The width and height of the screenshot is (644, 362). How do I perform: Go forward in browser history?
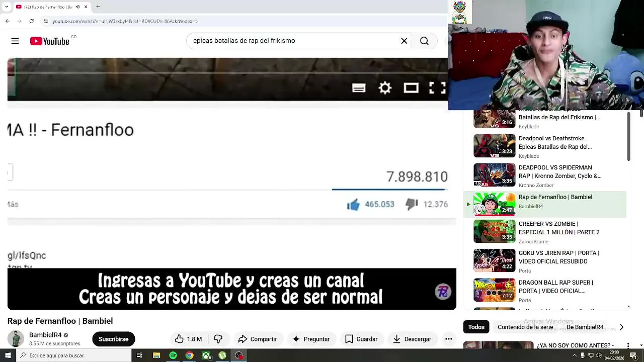19,21
